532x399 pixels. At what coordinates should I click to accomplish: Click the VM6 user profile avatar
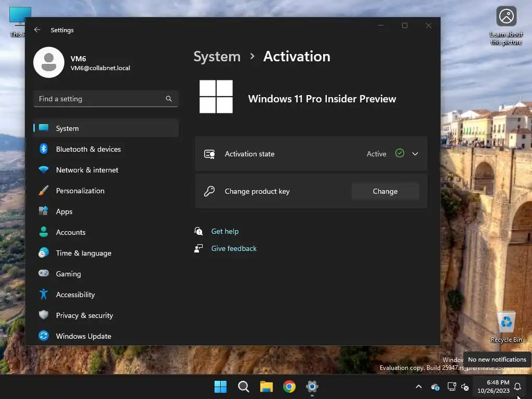tap(49, 62)
